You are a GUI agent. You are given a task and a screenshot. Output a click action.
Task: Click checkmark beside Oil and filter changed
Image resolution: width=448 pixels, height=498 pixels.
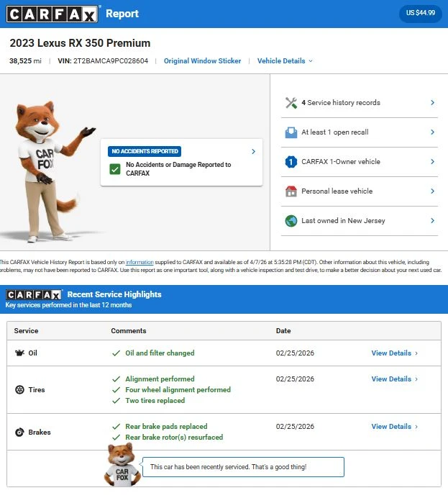point(116,353)
